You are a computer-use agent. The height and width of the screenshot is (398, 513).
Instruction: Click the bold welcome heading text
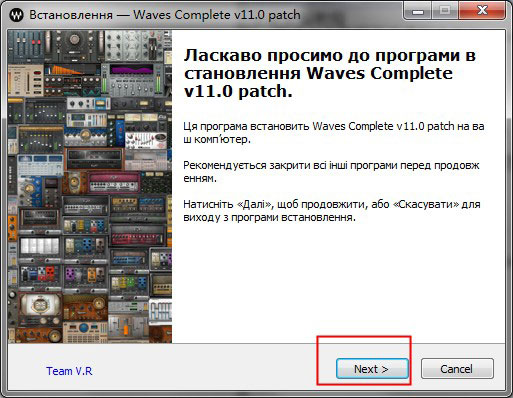click(x=330, y=73)
